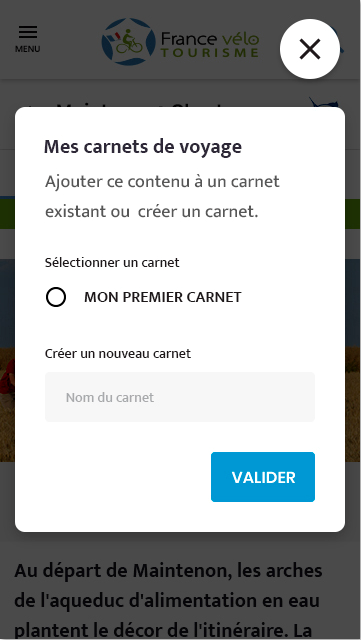Click the Créer un nouveau carnet label

(x=118, y=353)
